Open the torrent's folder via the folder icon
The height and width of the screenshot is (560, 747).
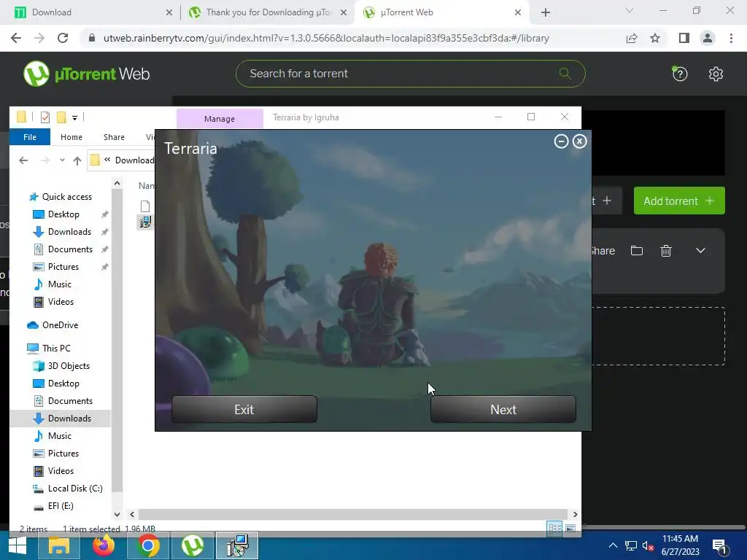(x=636, y=251)
